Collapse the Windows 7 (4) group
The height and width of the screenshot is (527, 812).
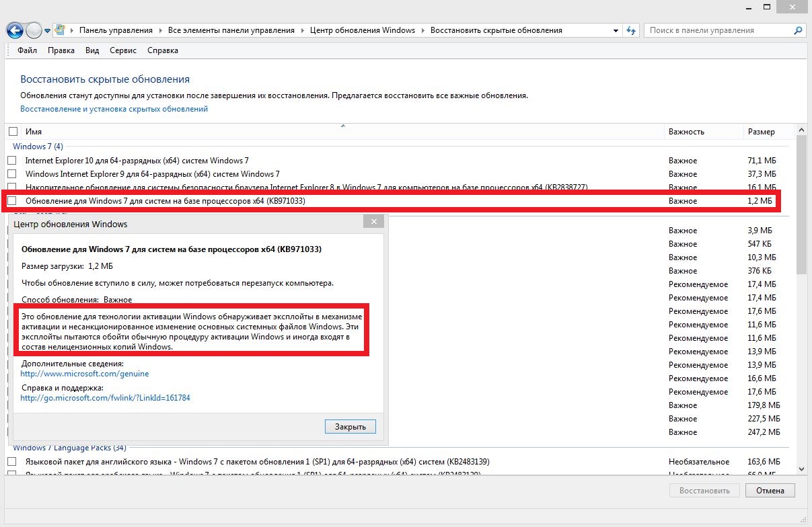(38, 147)
